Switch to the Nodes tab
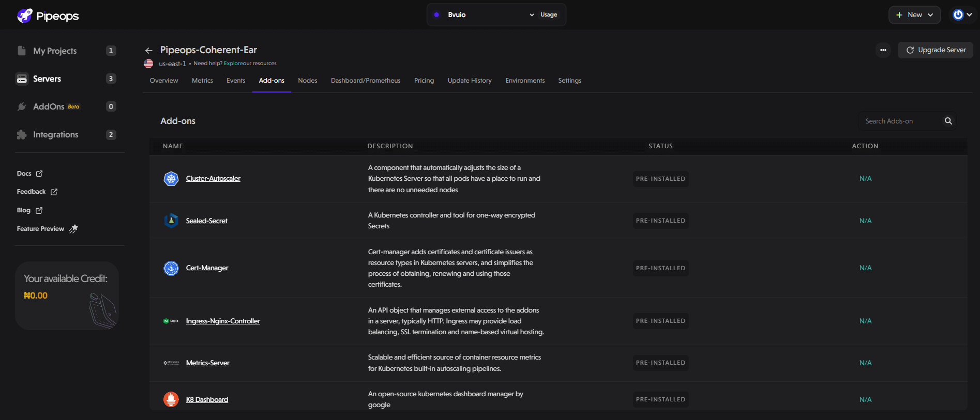Viewport: 980px width, 420px height. (x=308, y=81)
